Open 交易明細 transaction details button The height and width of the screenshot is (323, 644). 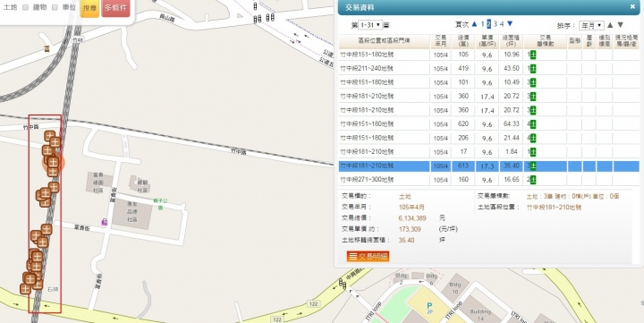(368, 257)
